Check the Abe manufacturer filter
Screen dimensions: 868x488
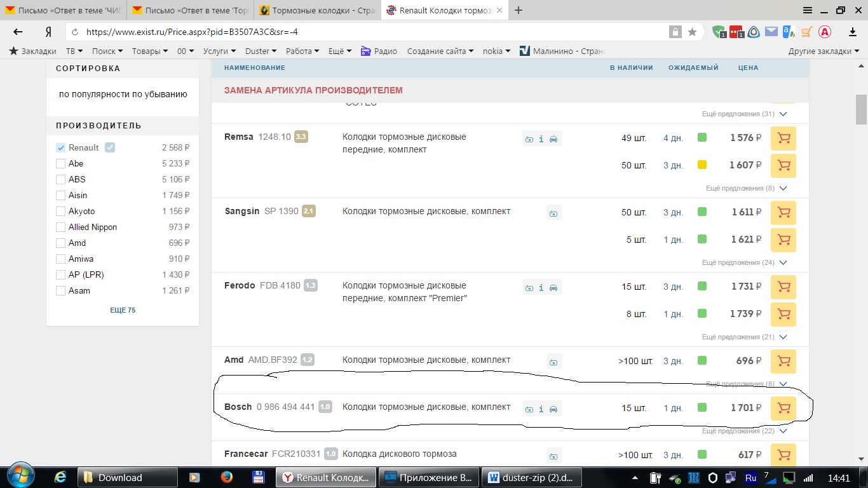tap(61, 163)
